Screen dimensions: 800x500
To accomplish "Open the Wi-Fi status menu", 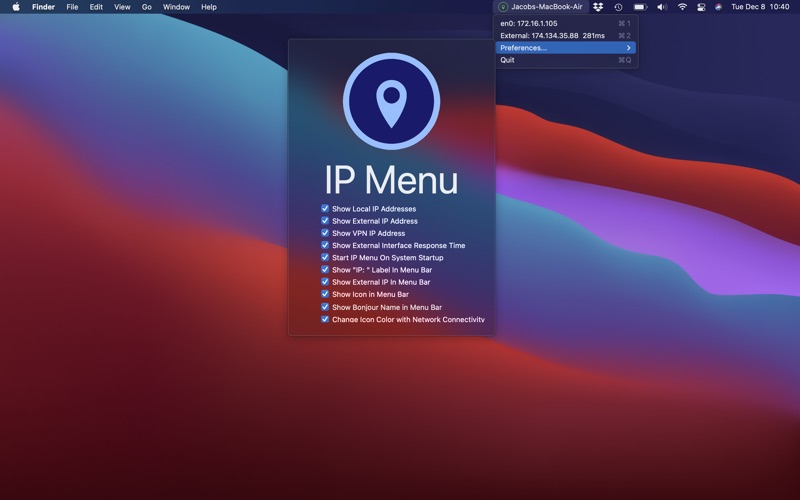I will tap(682, 7).
